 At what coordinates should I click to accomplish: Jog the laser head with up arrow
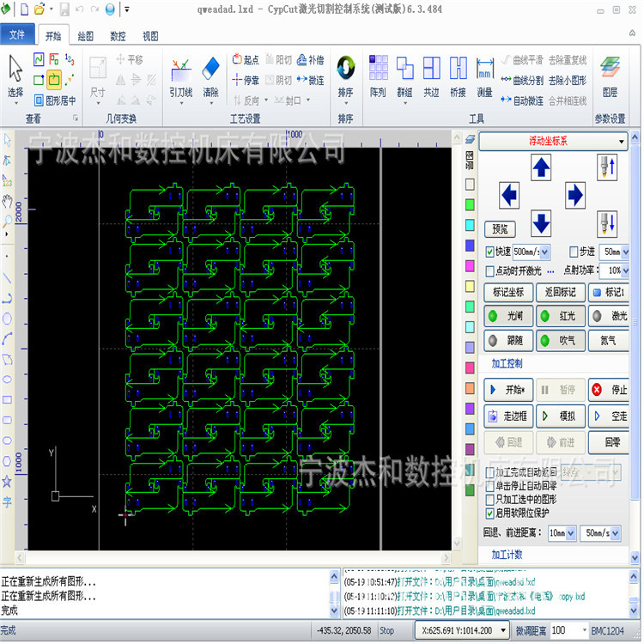pyautogui.click(x=541, y=167)
